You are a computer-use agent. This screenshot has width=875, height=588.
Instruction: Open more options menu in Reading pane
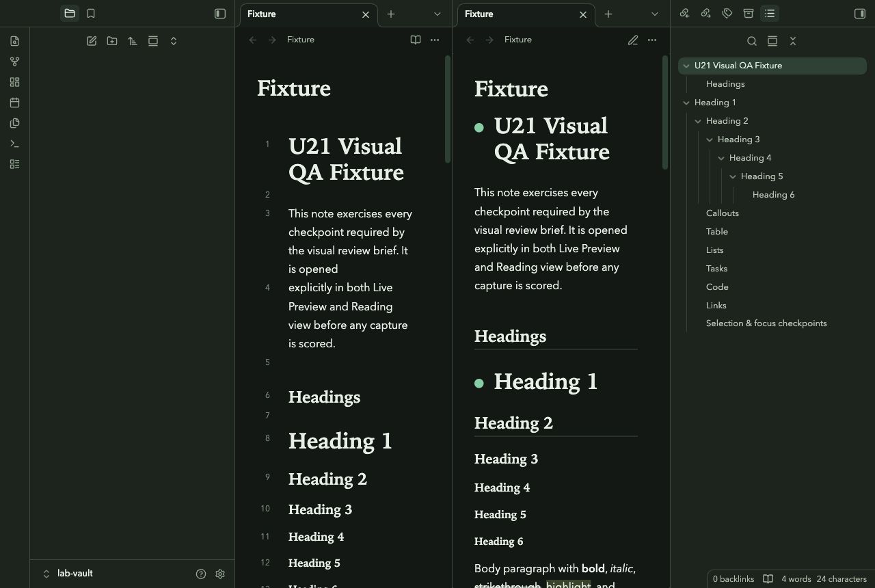652,40
